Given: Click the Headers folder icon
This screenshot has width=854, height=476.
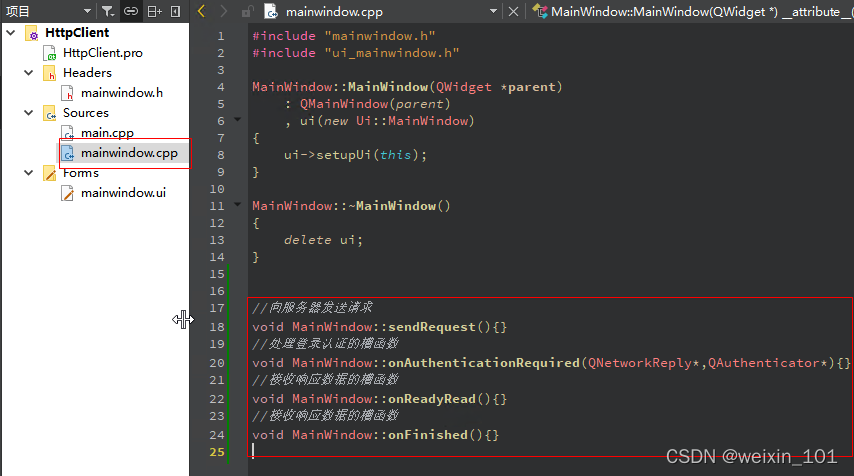Looking at the screenshot, I should click(50, 73).
